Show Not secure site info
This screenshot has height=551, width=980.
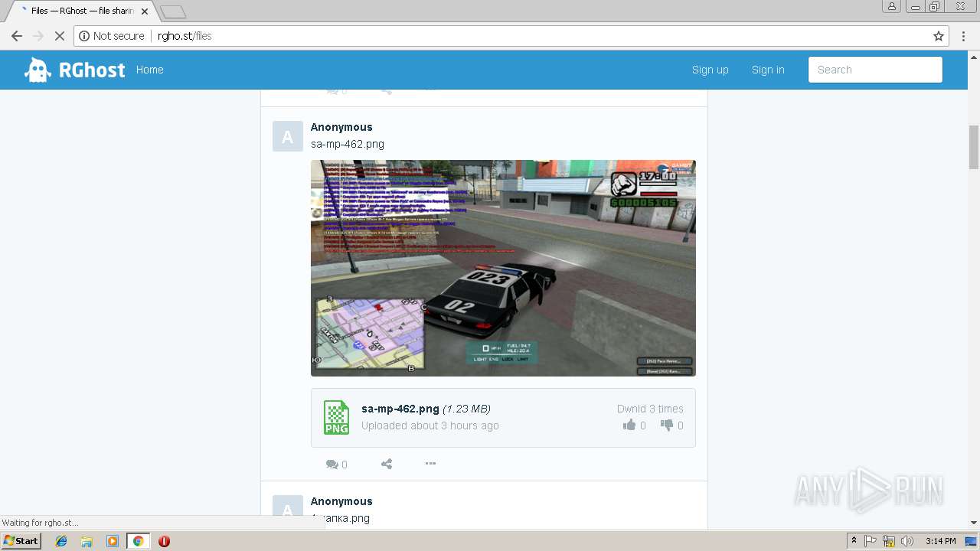click(112, 36)
